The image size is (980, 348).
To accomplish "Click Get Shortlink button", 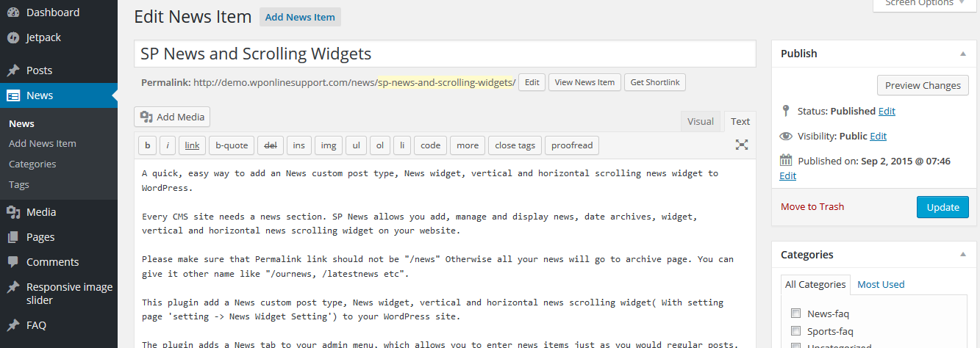I will tap(655, 82).
